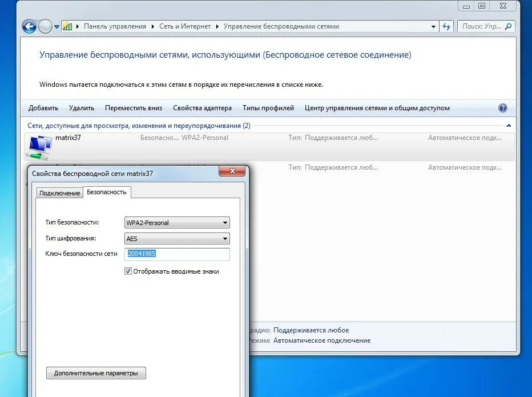Click 'Управление беспроводными сетями' breadcrumb
The image size is (532, 397).
coord(281,26)
